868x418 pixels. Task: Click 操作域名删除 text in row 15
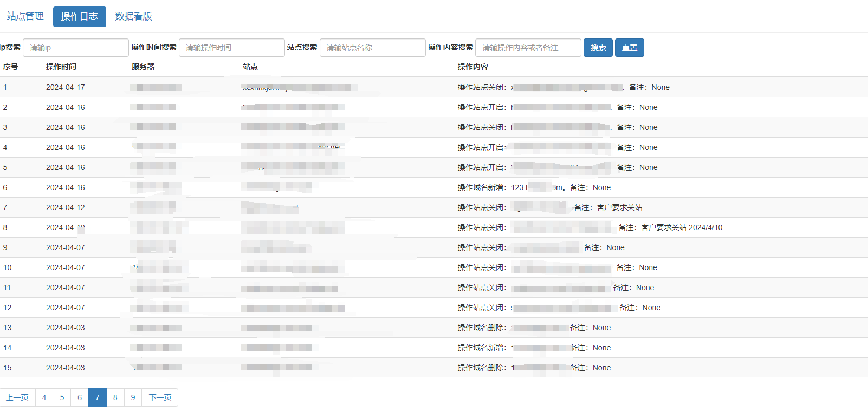coord(481,368)
